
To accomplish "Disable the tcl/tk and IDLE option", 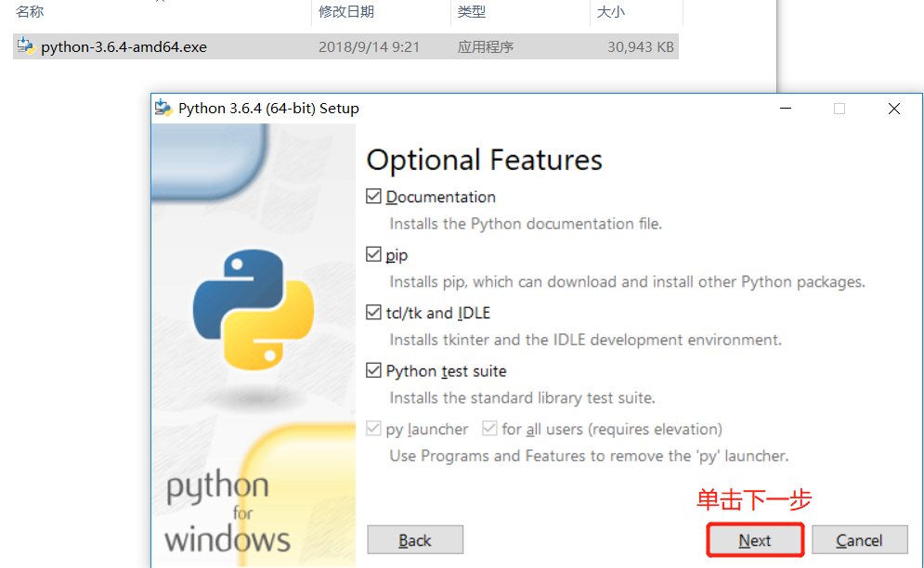I will [374, 313].
